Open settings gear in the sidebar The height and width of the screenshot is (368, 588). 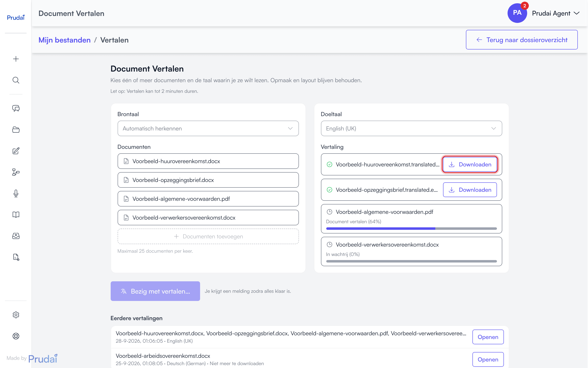point(16,315)
